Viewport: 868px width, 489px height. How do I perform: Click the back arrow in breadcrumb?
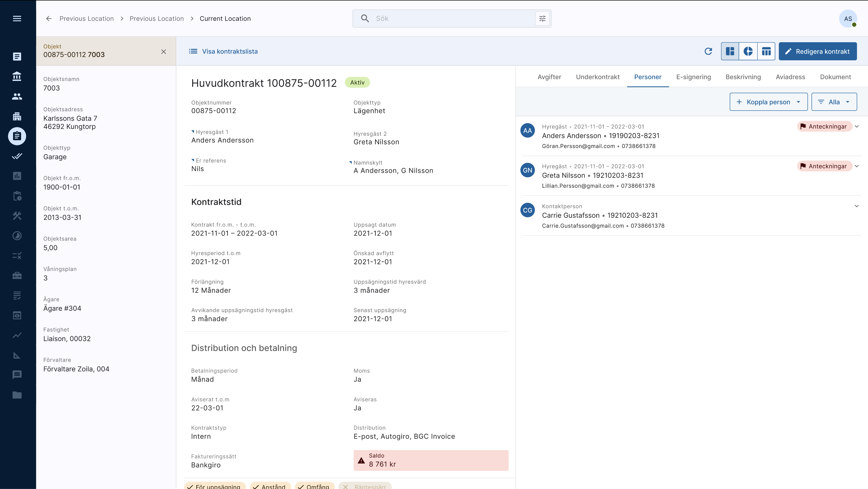click(x=49, y=19)
